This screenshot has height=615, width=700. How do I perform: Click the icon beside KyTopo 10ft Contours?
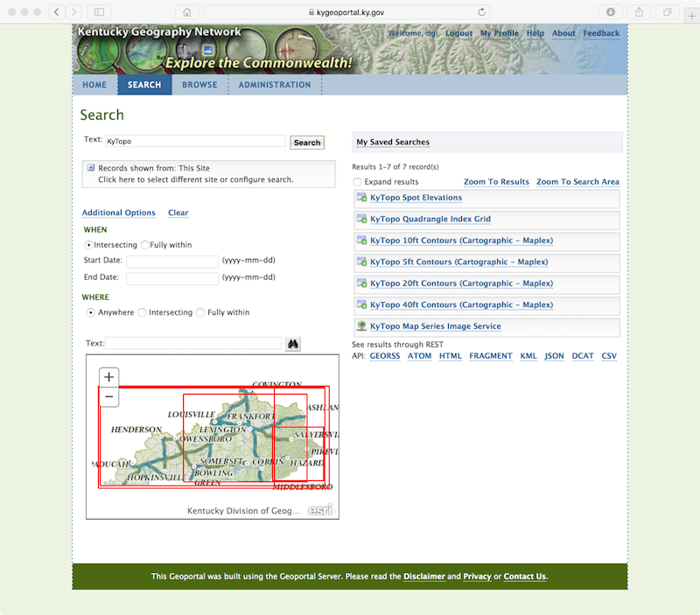[x=361, y=240]
